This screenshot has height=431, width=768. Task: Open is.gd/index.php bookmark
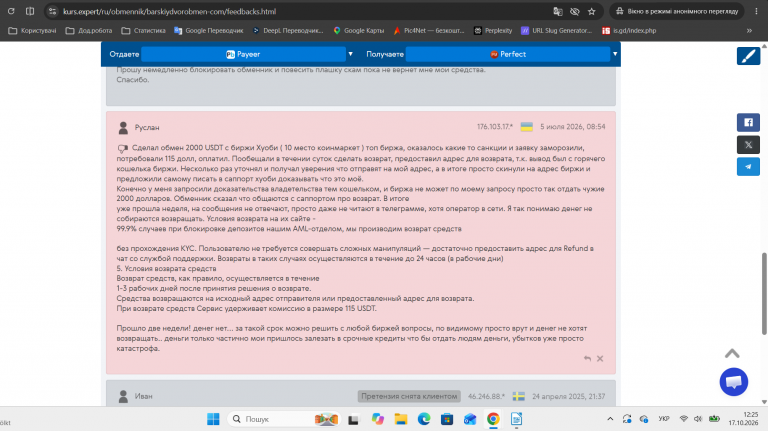[x=629, y=30]
